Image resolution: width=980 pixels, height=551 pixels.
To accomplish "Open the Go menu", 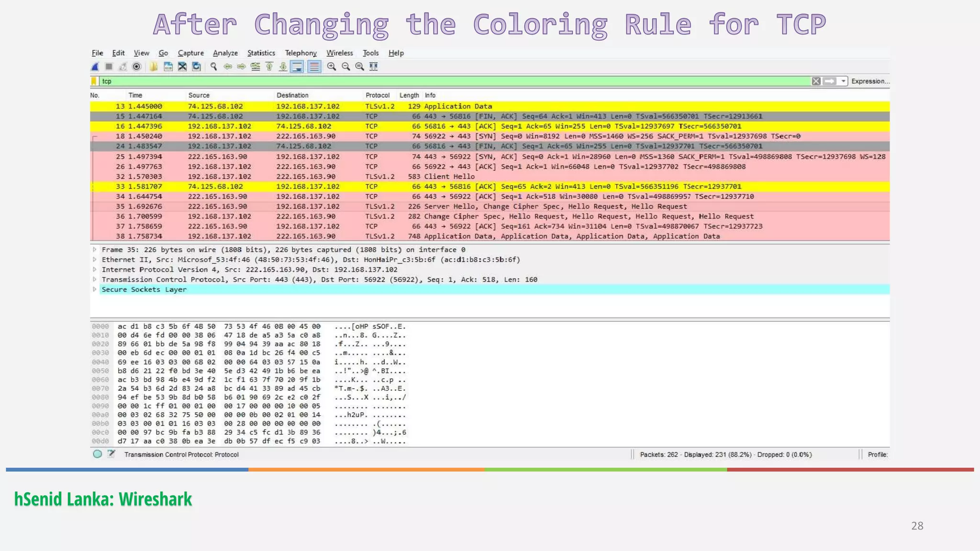I will [163, 53].
